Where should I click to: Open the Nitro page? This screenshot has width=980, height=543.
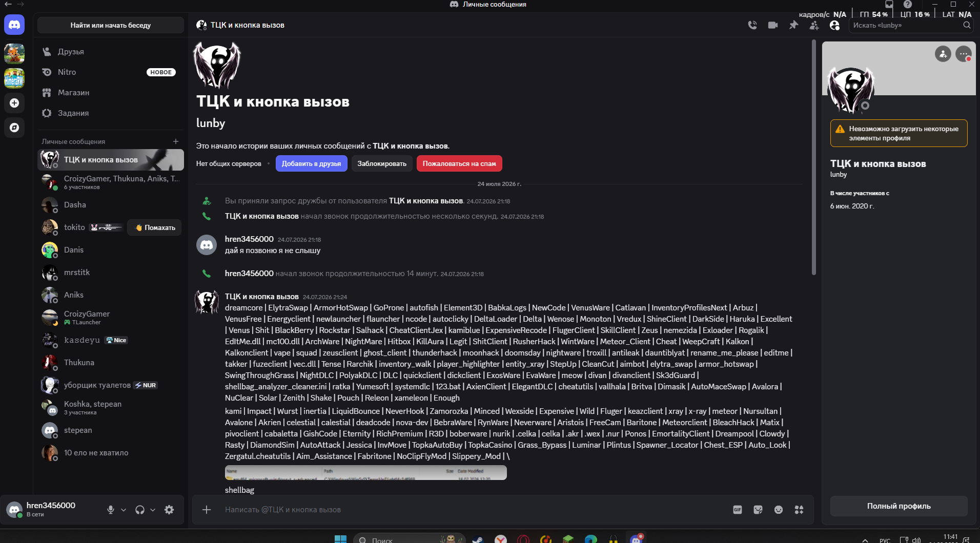(x=111, y=72)
